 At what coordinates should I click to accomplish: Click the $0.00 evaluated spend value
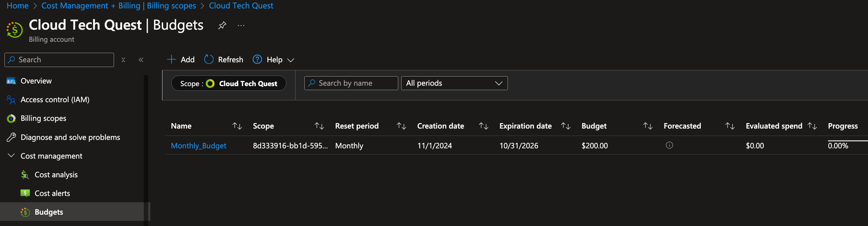point(755,146)
